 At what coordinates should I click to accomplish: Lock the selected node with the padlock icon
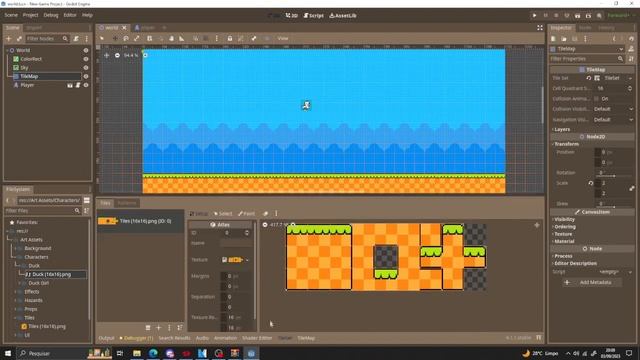(230, 38)
